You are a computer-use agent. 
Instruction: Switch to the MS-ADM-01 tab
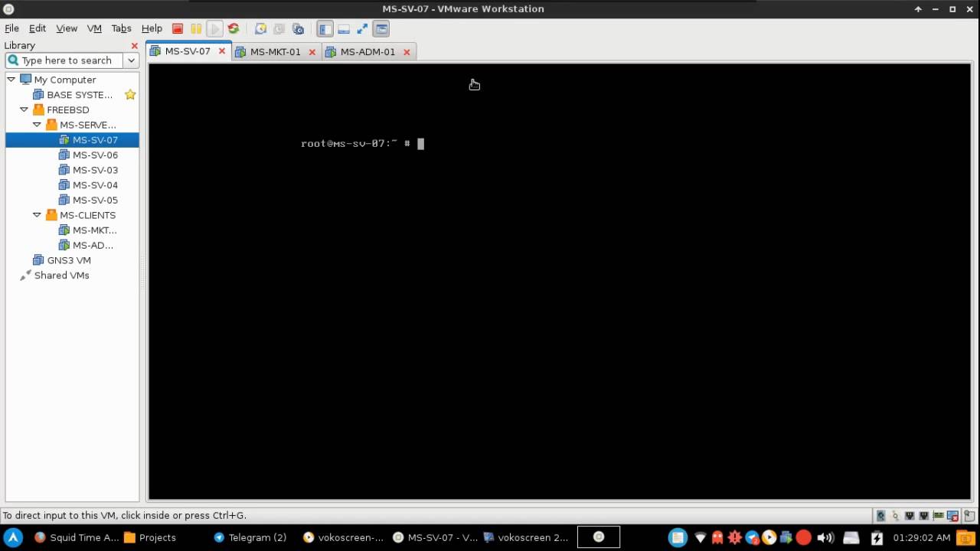pyautogui.click(x=367, y=52)
